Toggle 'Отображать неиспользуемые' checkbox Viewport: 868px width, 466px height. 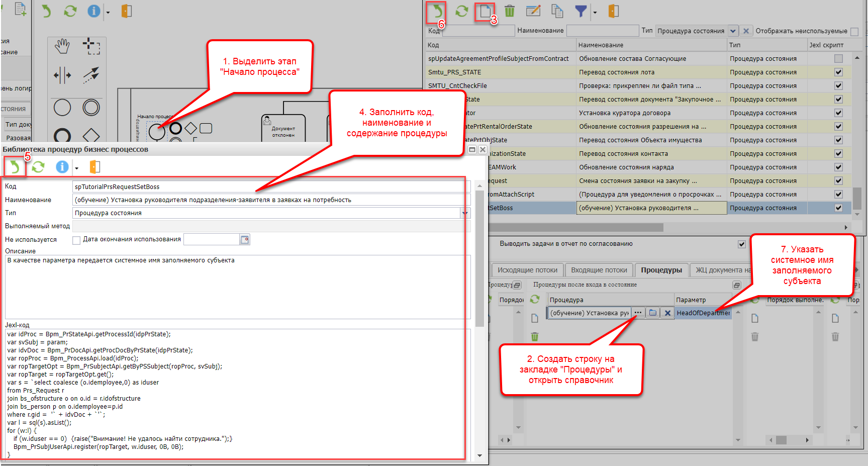coord(854,31)
